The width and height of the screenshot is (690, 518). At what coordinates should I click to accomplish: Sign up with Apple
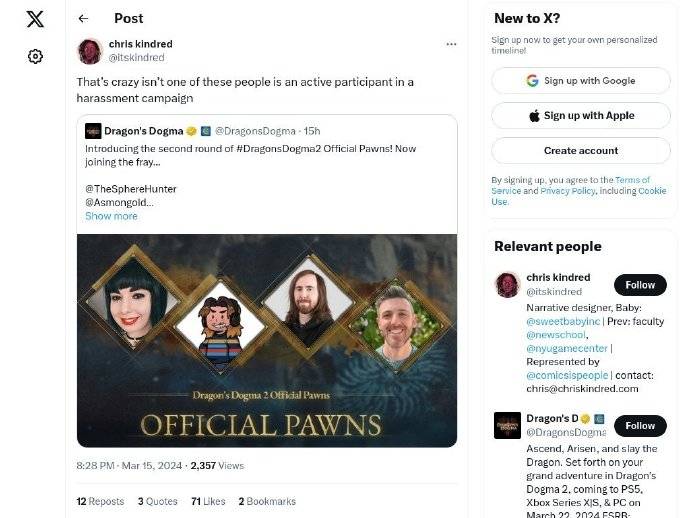tap(580, 116)
